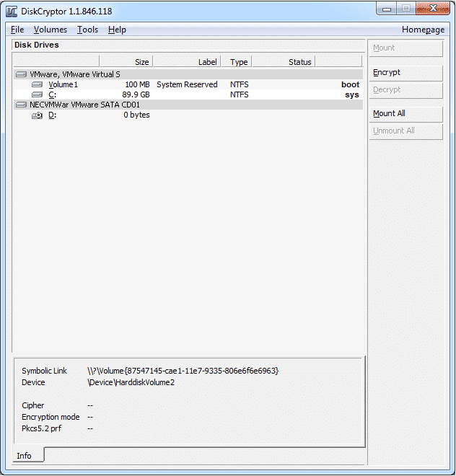The height and width of the screenshot is (476, 456).
Task: Click the C: drive icon
Action: pyautogui.click(x=37, y=94)
